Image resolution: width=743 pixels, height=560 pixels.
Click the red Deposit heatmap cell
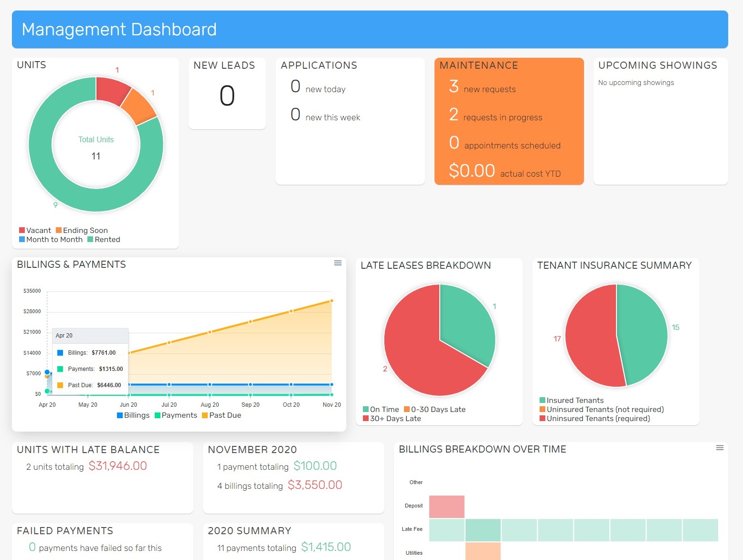pos(446,507)
